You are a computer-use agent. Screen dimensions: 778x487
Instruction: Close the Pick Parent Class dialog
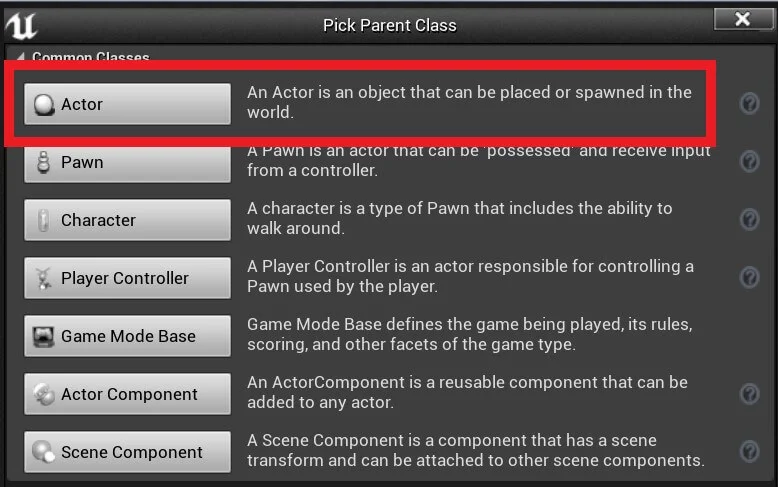point(742,20)
